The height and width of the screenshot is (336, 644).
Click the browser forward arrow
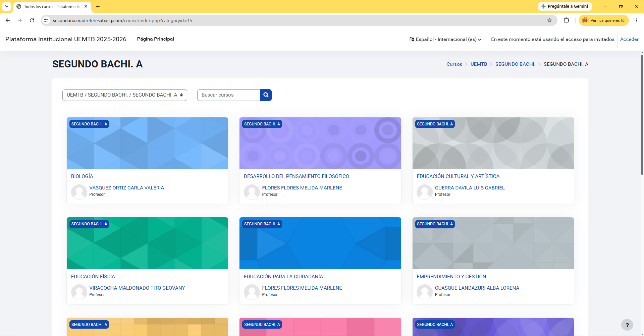(x=20, y=20)
